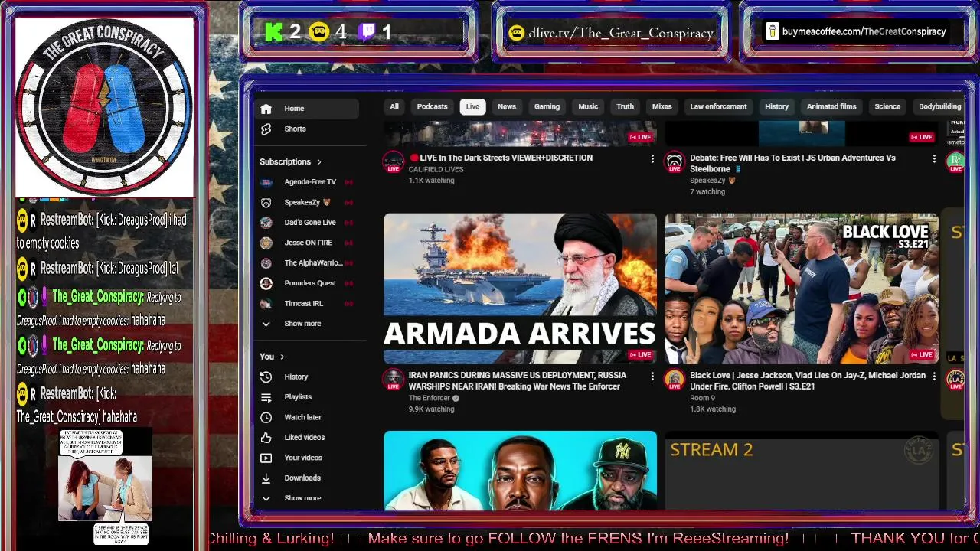The height and width of the screenshot is (551, 980).
Task: Select the News filter chip
Action: coord(507,106)
